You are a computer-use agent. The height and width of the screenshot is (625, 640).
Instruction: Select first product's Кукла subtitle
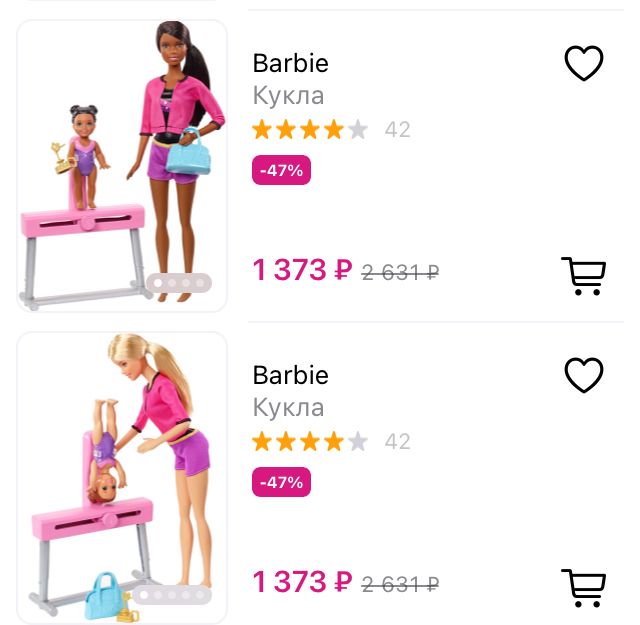(x=288, y=96)
